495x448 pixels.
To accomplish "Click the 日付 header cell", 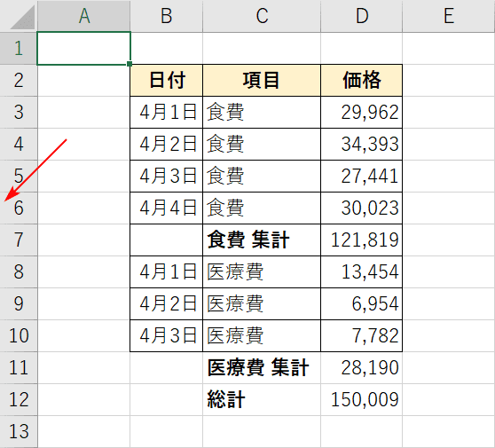I will pos(167,80).
